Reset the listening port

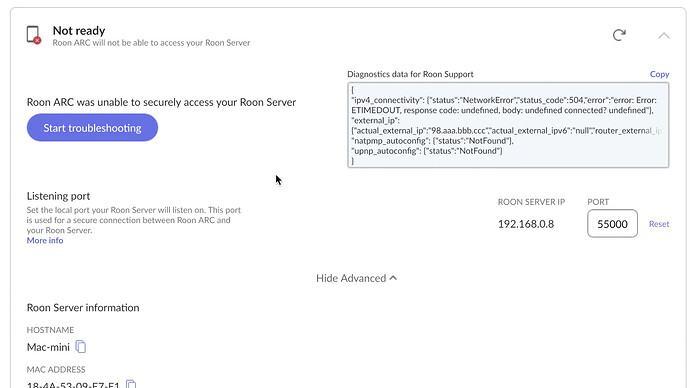(x=659, y=224)
